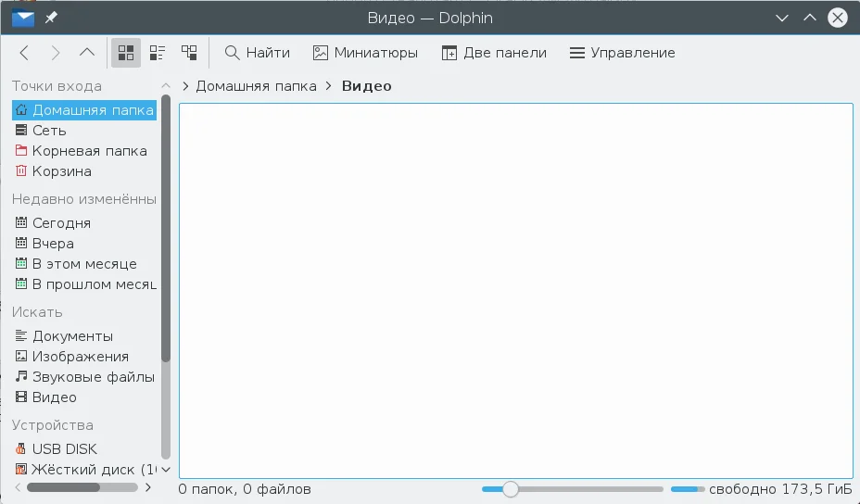Adjust the zoom slider handle
The height and width of the screenshot is (504, 860).
tap(511, 488)
